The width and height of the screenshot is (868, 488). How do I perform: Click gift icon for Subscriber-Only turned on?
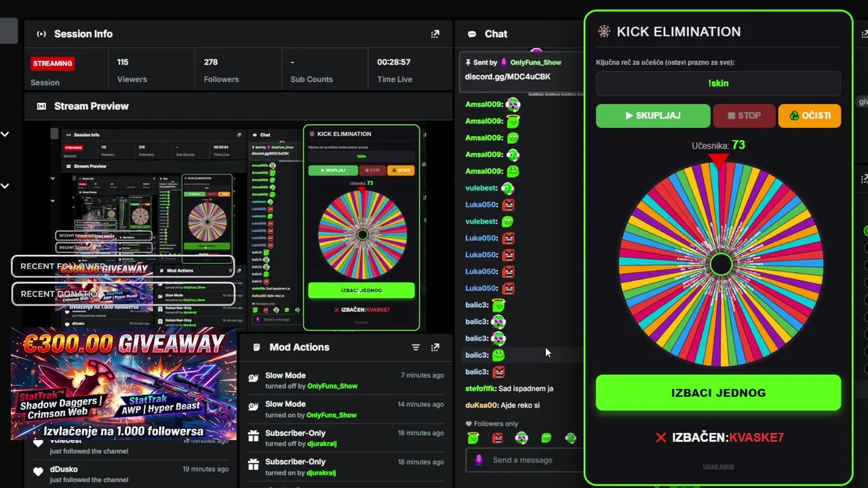click(253, 466)
